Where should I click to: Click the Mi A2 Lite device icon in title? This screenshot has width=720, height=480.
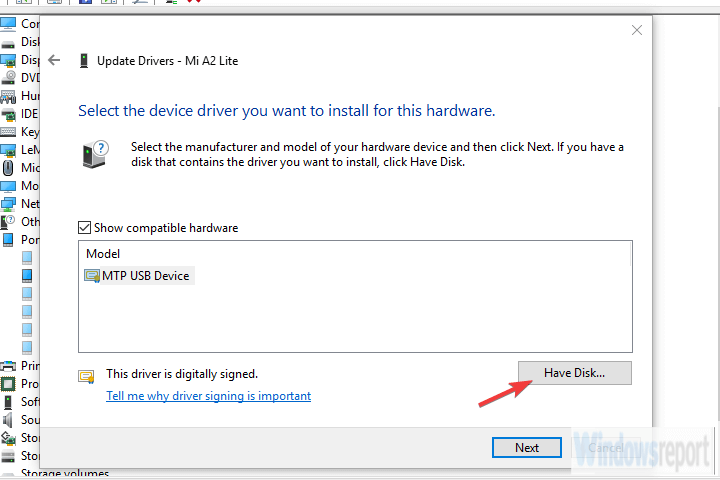click(84, 61)
